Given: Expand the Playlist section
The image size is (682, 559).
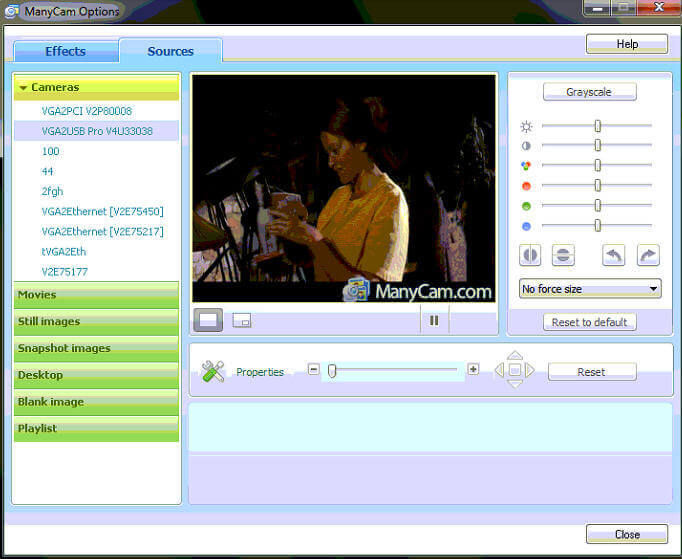Looking at the screenshot, I should 96,428.
